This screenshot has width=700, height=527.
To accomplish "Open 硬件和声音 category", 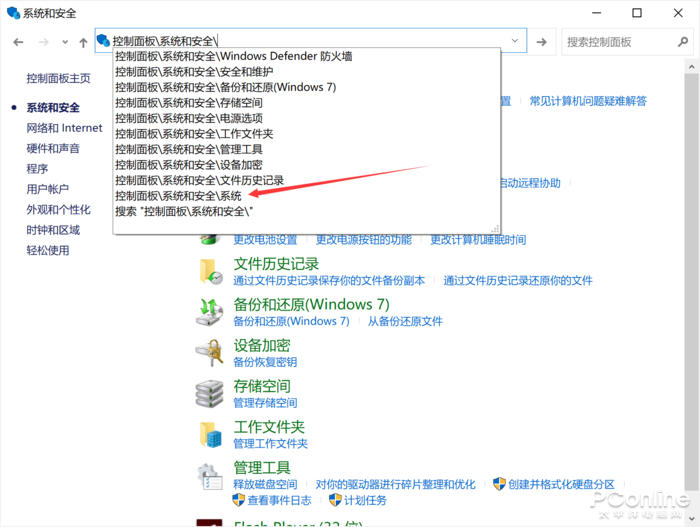I will pyautogui.click(x=53, y=148).
